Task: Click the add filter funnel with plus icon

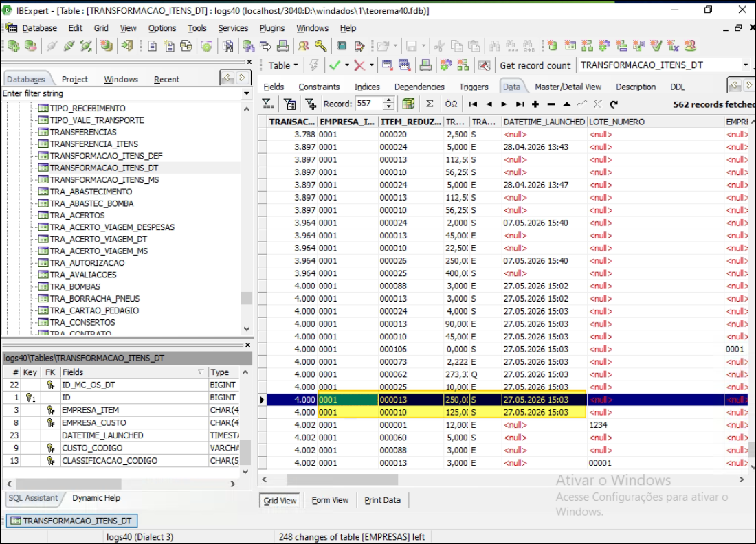Action: [311, 104]
